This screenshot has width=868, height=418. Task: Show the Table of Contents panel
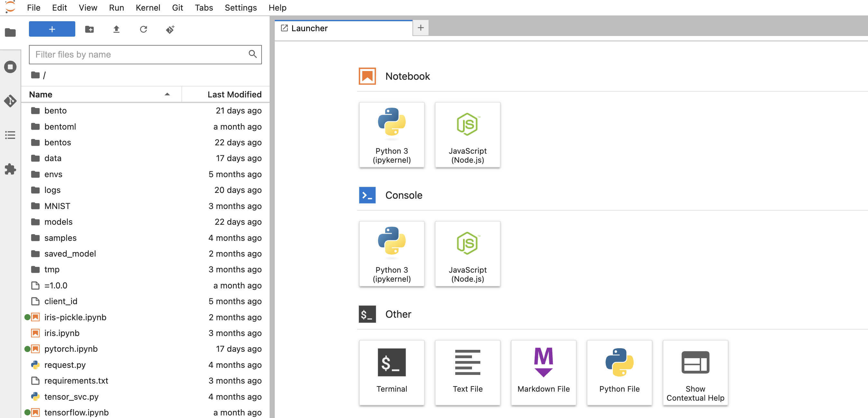point(10,135)
